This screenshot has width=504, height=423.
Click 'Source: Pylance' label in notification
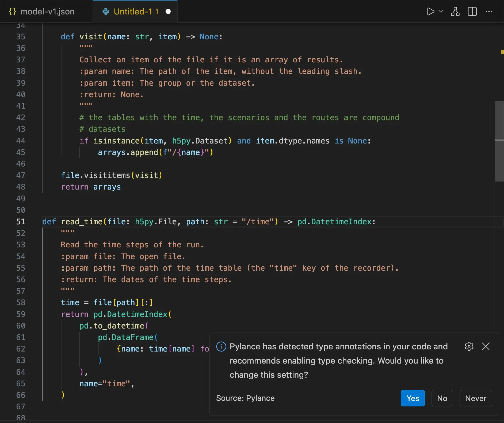pos(245,398)
